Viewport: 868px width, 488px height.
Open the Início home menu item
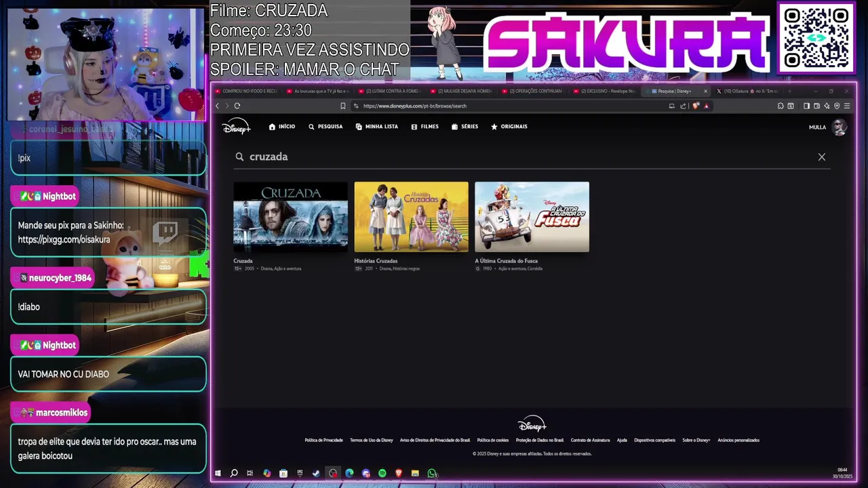(x=282, y=127)
